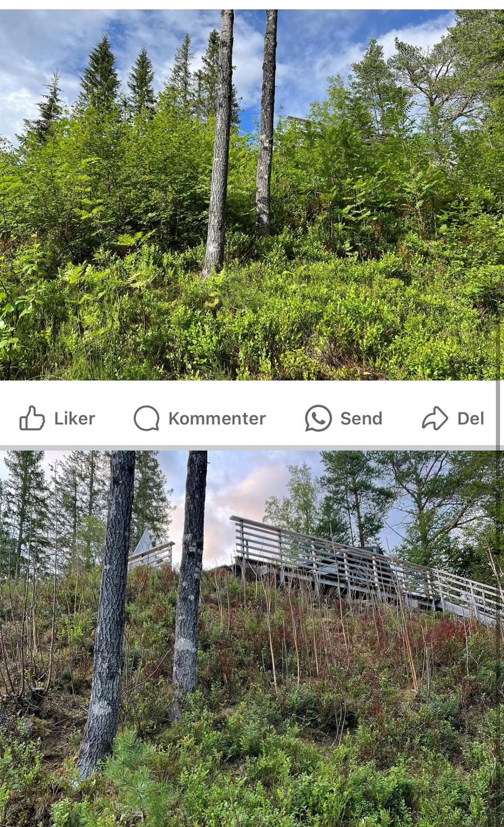Open the bottom photo with cleared hillside
504x827 pixels.
click(252, 638)
